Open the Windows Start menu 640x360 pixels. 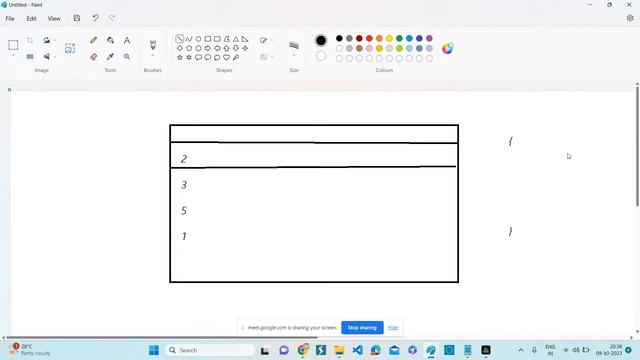154,350
